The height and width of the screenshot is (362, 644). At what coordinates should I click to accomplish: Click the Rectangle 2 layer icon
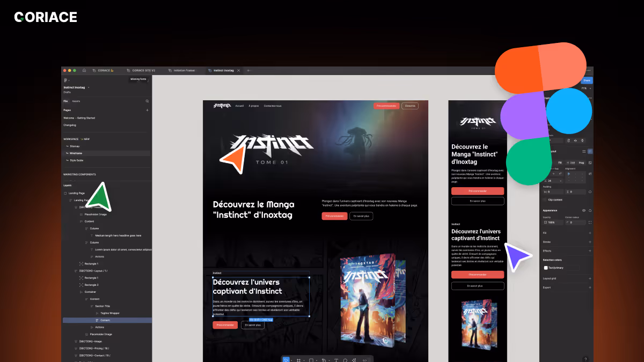point(81,285)
